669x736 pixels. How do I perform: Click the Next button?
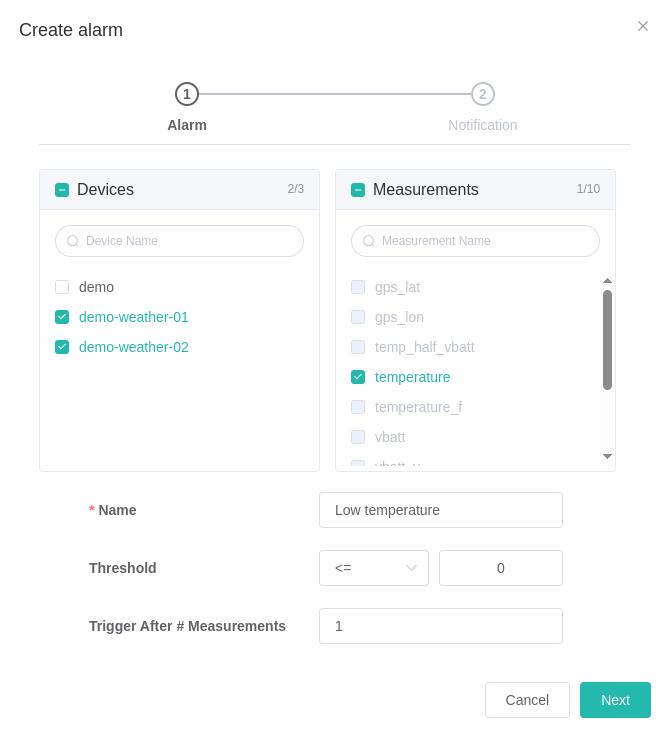615,700
